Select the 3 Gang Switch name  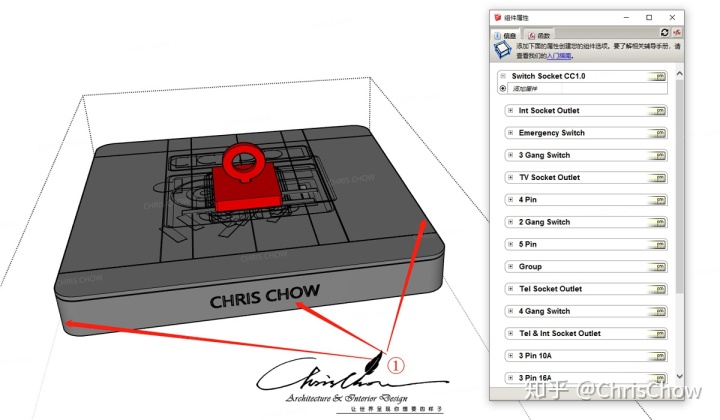544,155
